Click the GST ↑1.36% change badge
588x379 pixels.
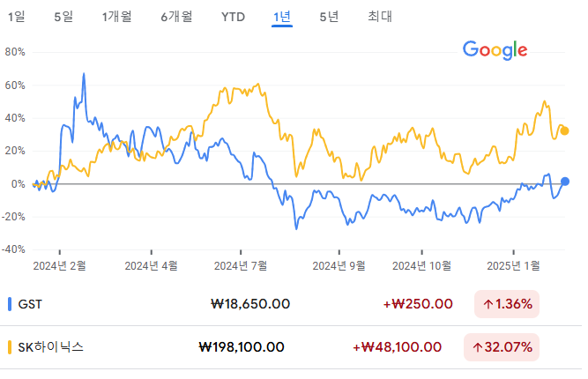pyautogui.click(x=507, y=305)
